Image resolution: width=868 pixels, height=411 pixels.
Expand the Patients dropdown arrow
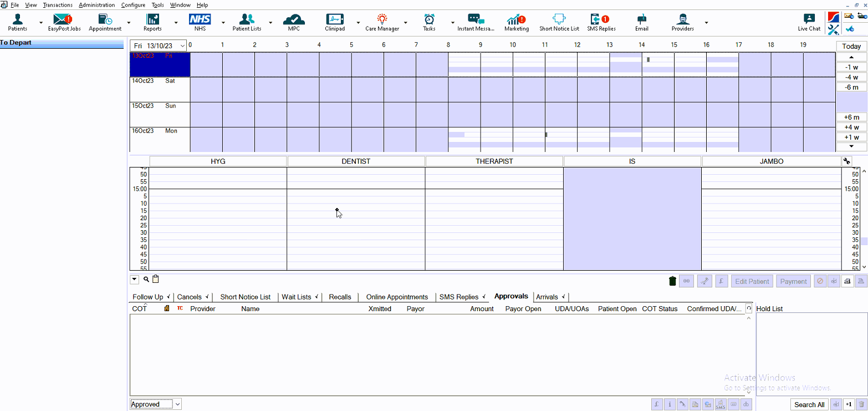[x=41, y=23]
